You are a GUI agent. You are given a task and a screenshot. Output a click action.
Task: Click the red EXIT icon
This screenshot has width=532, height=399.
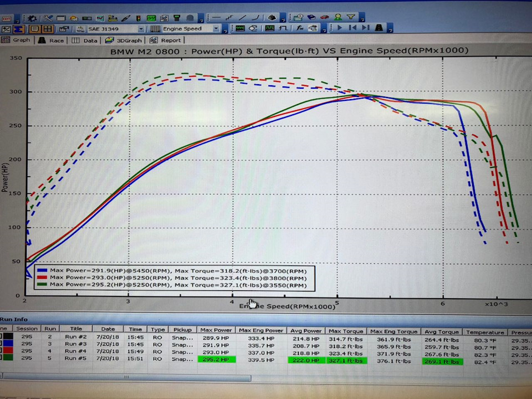coord(7,19)
